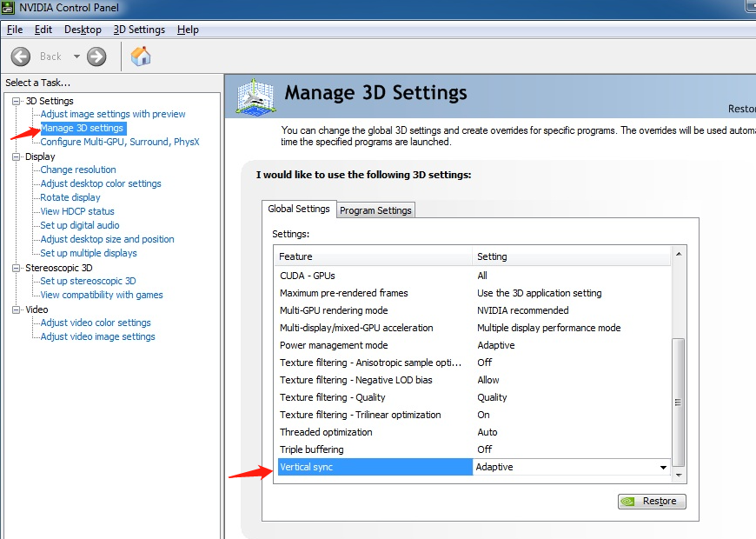Screen dimensions: 756x539
Task: Open the Back history dropdown arrow
Action: (76, 57)
